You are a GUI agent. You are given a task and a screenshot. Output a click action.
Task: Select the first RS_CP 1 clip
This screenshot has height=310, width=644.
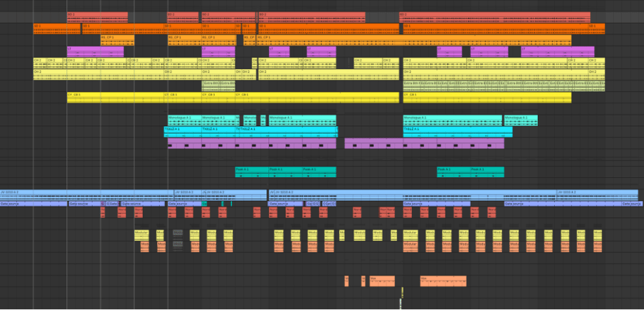click(x=117, y=39)
